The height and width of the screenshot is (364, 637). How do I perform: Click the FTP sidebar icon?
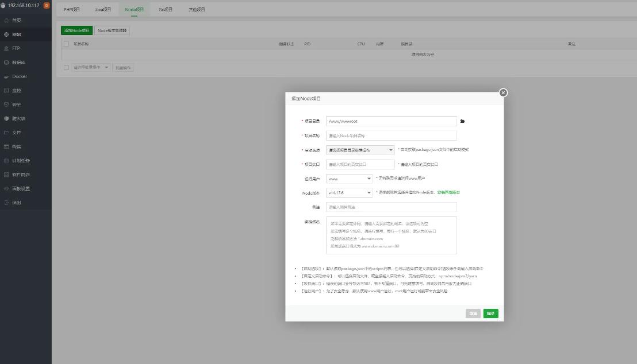[x=6, y=48]
